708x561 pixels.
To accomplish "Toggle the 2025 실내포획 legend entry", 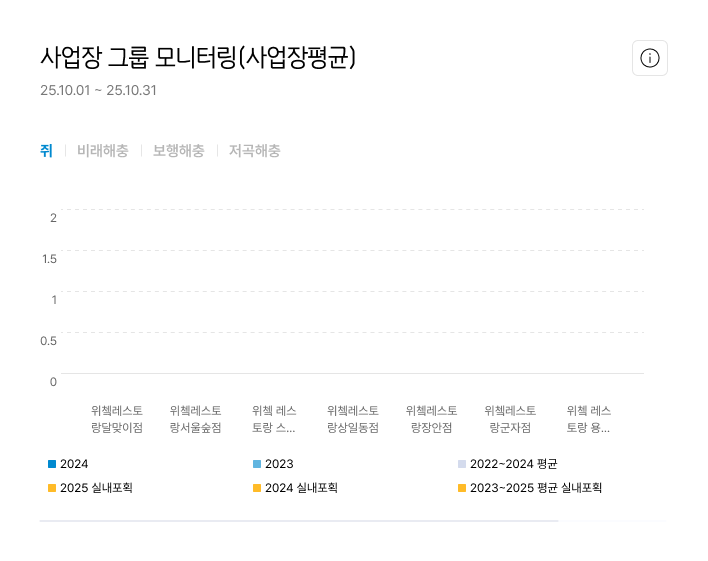I will pyautogui.click(x=96, y=488).
